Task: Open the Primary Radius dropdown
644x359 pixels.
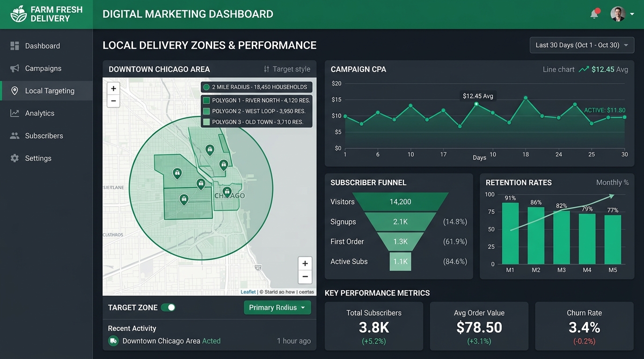Action: pyautogui.click(x=277, y=307)
